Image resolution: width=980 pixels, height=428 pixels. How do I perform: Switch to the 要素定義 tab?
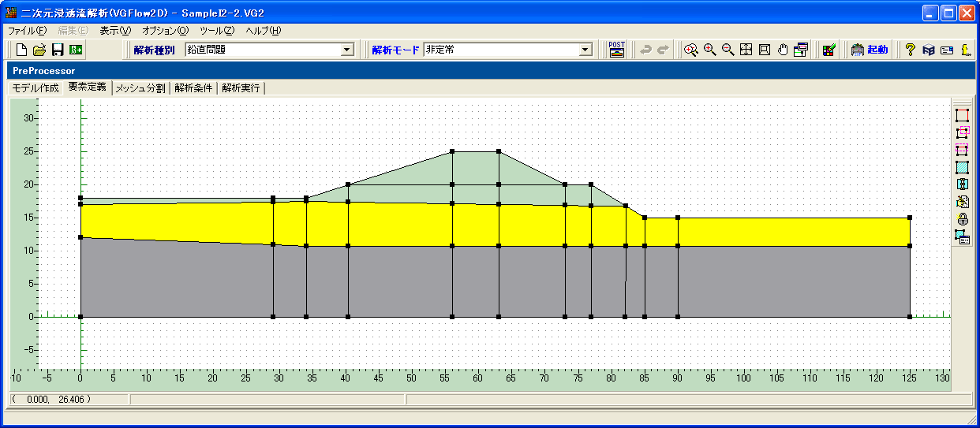88,87
